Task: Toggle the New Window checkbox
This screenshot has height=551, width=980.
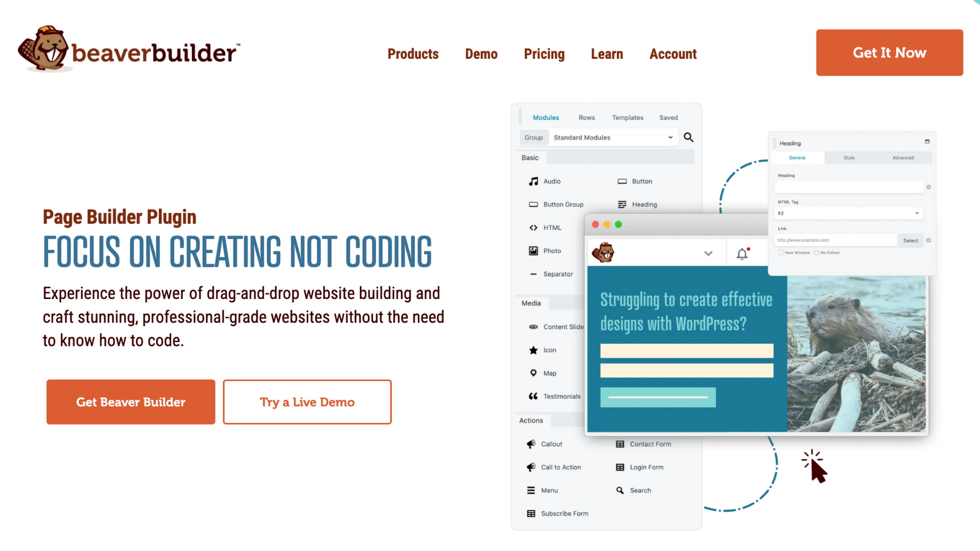Action: click(781, 253)
